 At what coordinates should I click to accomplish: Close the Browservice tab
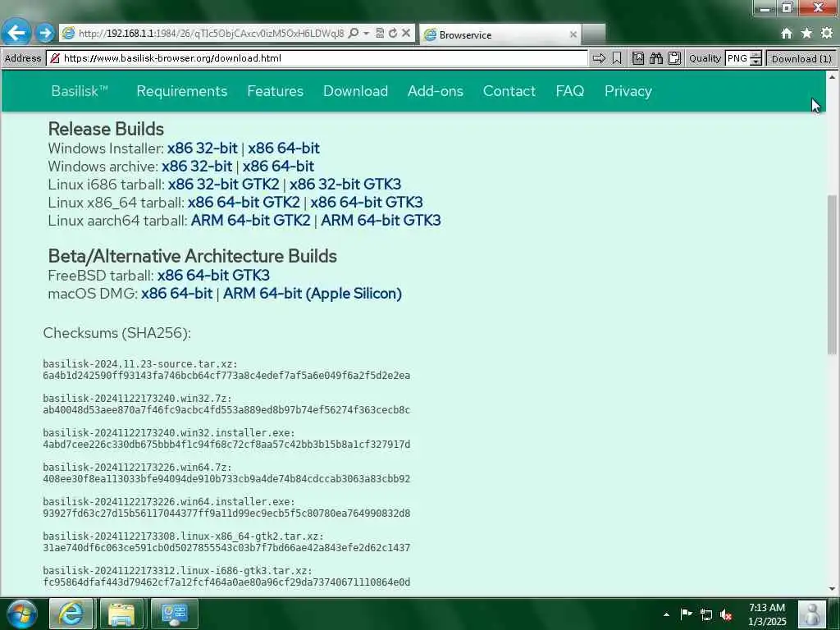(x=573, y=34)
